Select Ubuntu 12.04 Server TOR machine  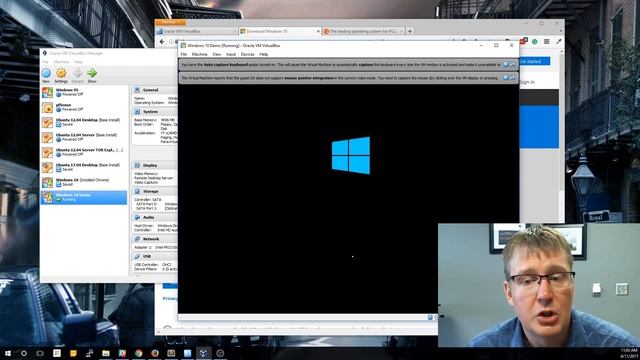click(84, 152)
